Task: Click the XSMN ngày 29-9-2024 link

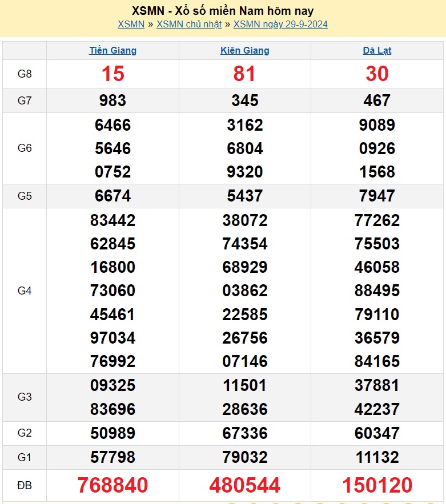Action: pyautogui.click(x=280, y=24)
